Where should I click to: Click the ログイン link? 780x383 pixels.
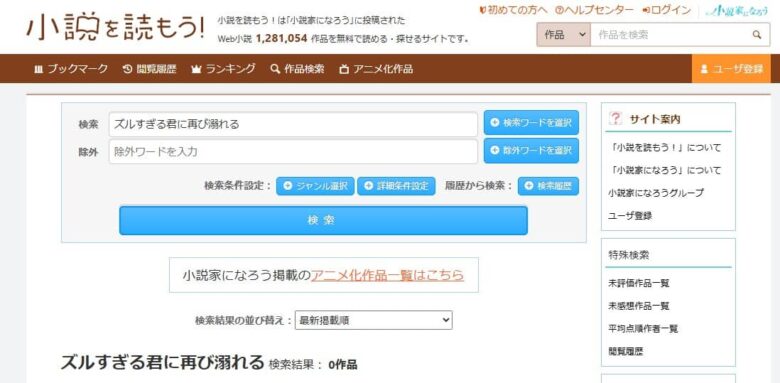coord(667,10)
